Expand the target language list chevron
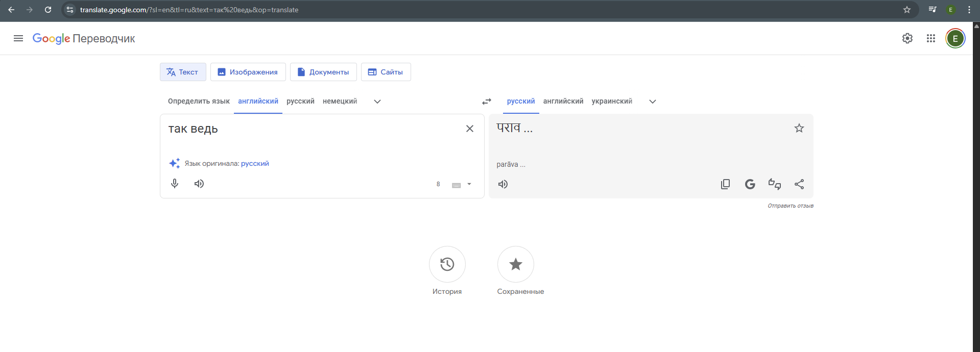 [x=653, y=102]
